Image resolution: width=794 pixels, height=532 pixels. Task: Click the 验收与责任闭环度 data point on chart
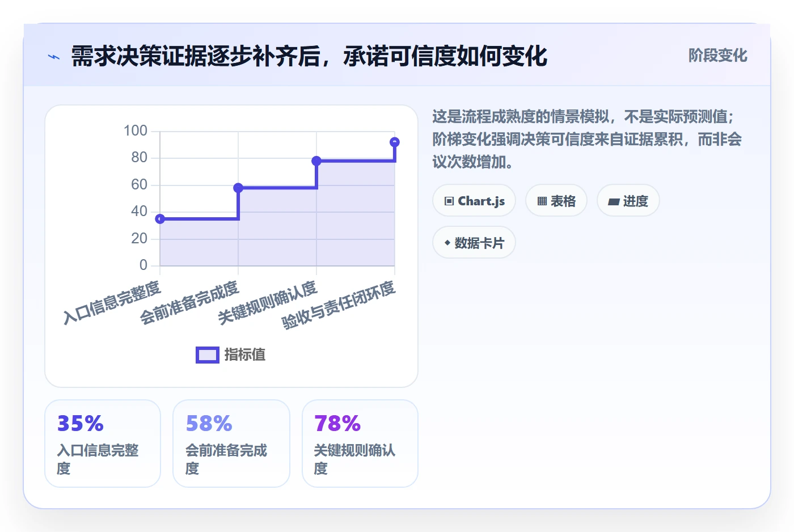point(395,142)
